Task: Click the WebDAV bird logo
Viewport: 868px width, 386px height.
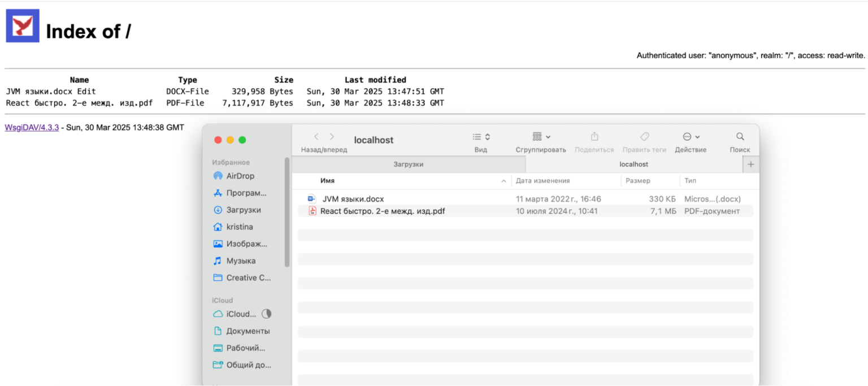Action: point(21,25)
